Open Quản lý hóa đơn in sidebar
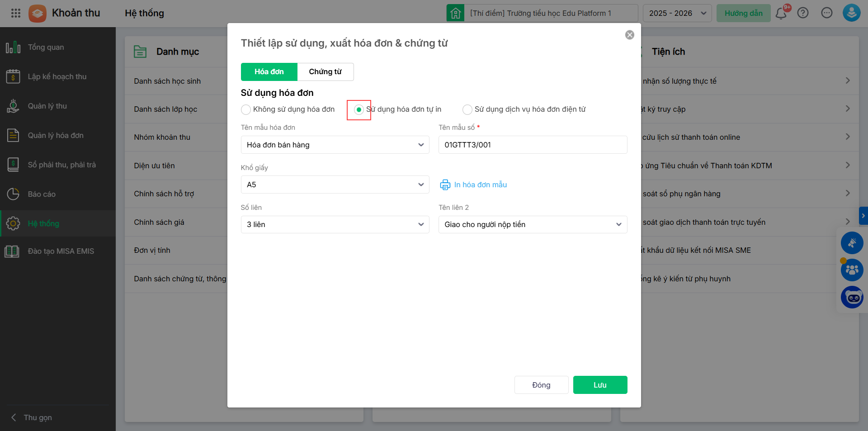Image resolution: width=868 pixels, height=431 pixels. 56,135
